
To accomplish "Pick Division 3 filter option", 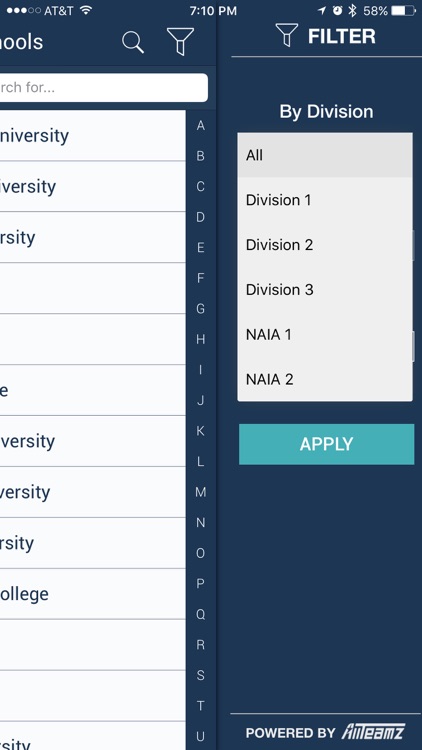I will [325, 290].
